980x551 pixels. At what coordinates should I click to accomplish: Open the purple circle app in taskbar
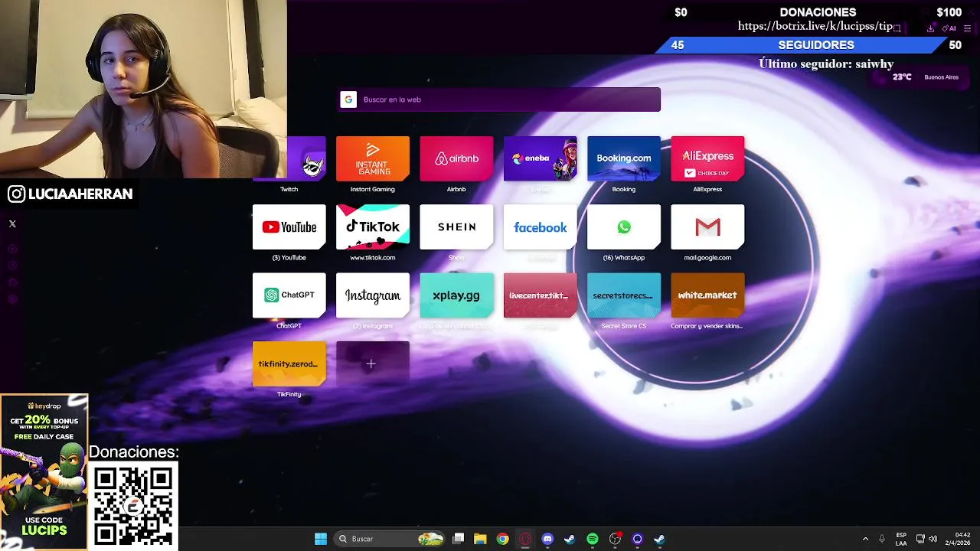point(637,539)
